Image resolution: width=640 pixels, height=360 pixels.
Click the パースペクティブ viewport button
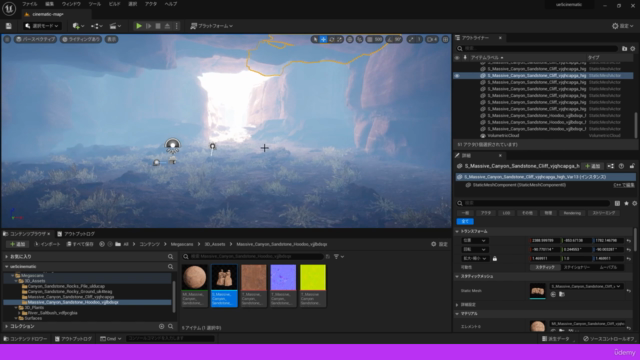36,40
